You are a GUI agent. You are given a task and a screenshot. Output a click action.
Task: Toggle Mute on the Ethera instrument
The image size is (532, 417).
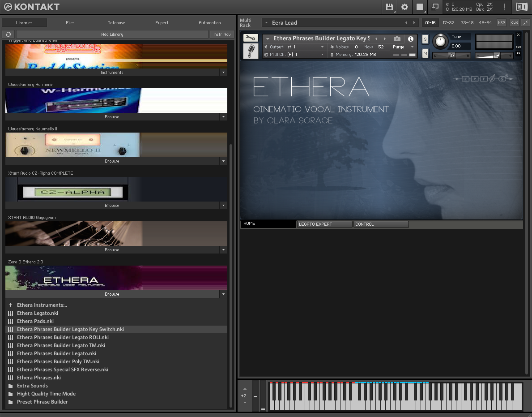click(x=425, y=53)
